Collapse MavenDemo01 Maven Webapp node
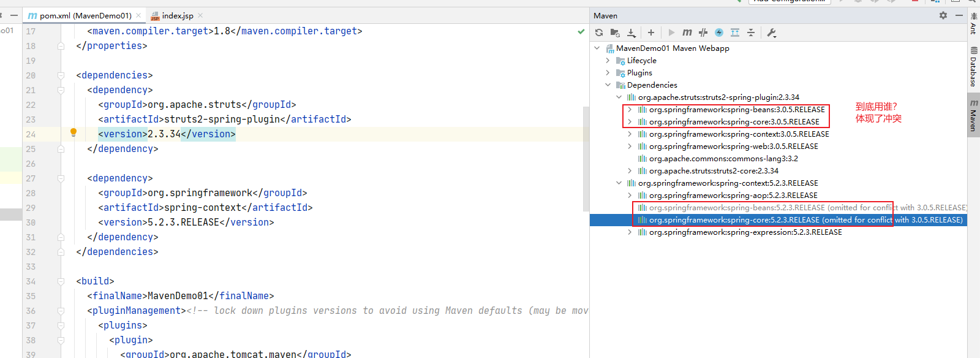980x358 pixels. click(597, 48)
